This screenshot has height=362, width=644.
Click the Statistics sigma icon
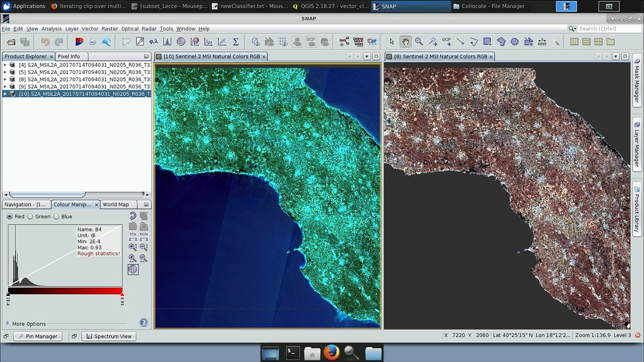(x=236, y=42)
